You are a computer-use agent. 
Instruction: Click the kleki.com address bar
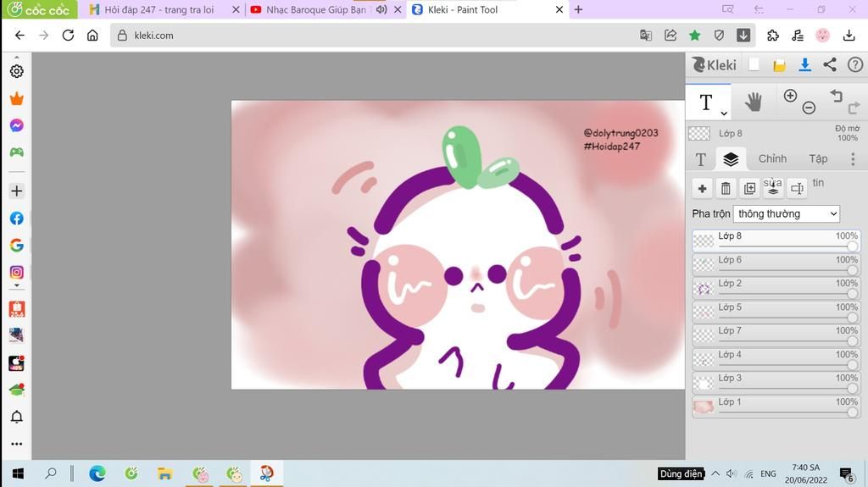371,36
